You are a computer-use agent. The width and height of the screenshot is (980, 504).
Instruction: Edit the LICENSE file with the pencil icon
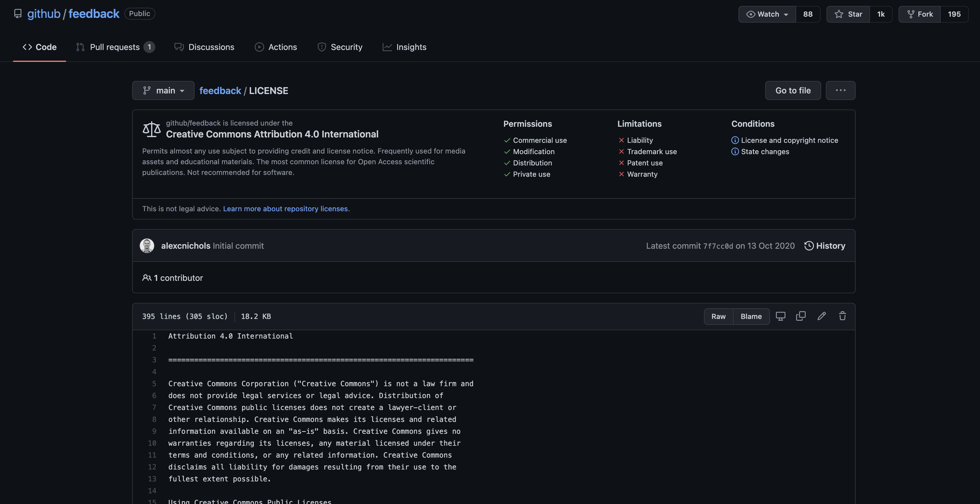(x=822, y=316)
